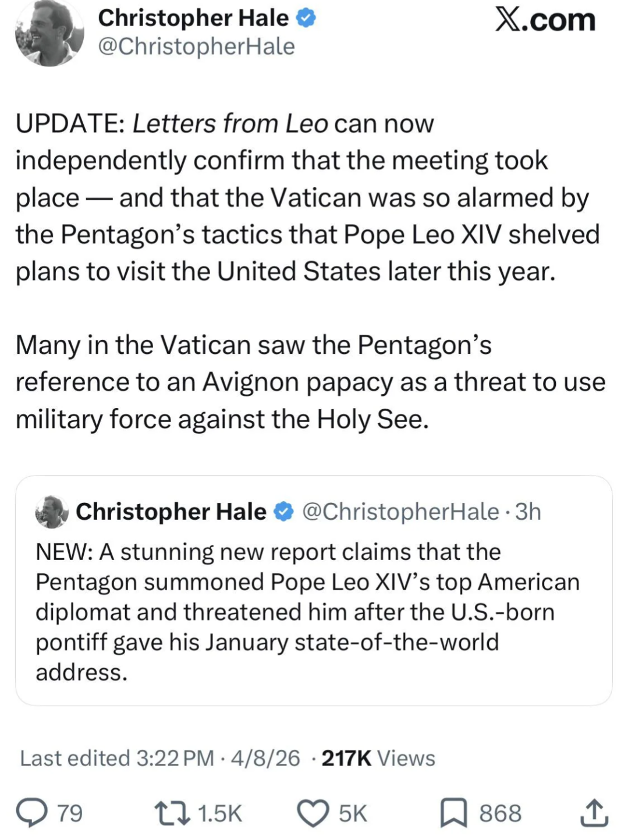
Task: Open Christopher Hale's large profile photo
Action: (49, 33)
